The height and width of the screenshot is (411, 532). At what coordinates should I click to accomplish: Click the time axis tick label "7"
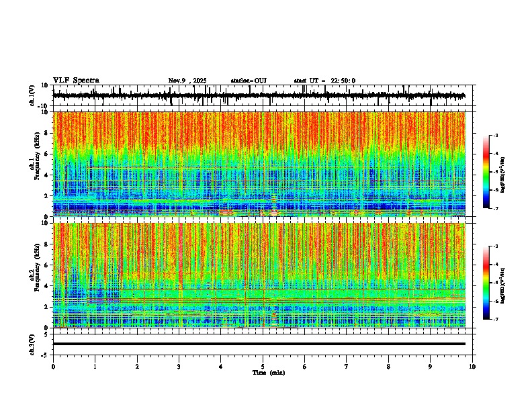tap(347, 367)
